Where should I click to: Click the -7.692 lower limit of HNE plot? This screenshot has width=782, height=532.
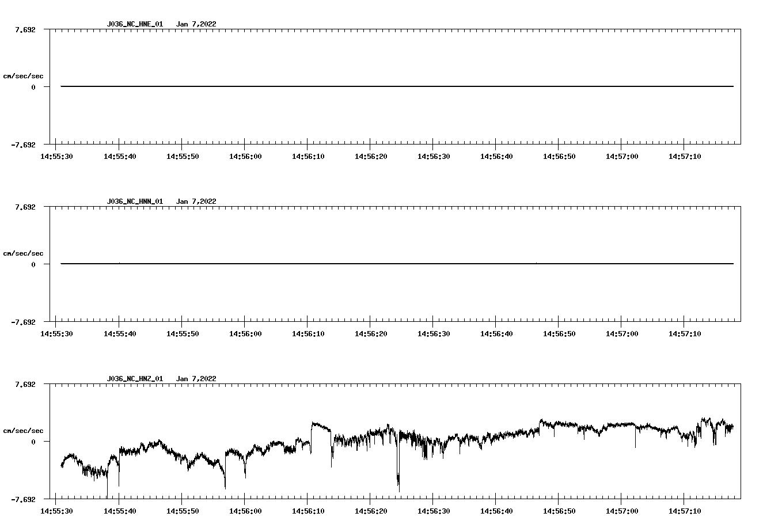pos(23,145)
